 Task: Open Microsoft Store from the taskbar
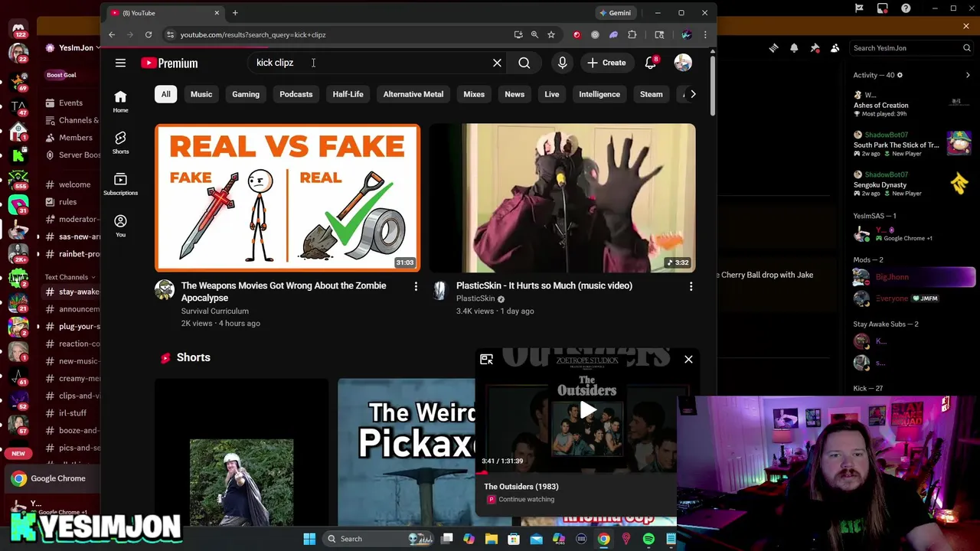514,539
